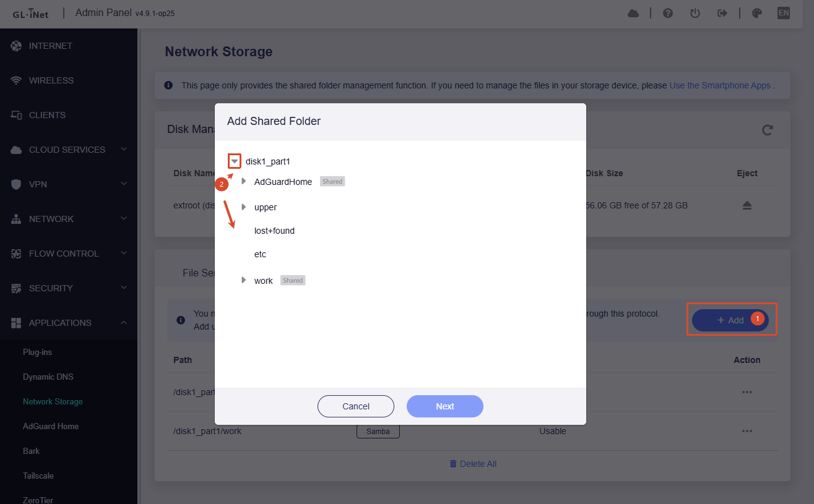814x504 pixels.
Task: Expand the VPN sidebar menu
Action: tap(69, 184)
